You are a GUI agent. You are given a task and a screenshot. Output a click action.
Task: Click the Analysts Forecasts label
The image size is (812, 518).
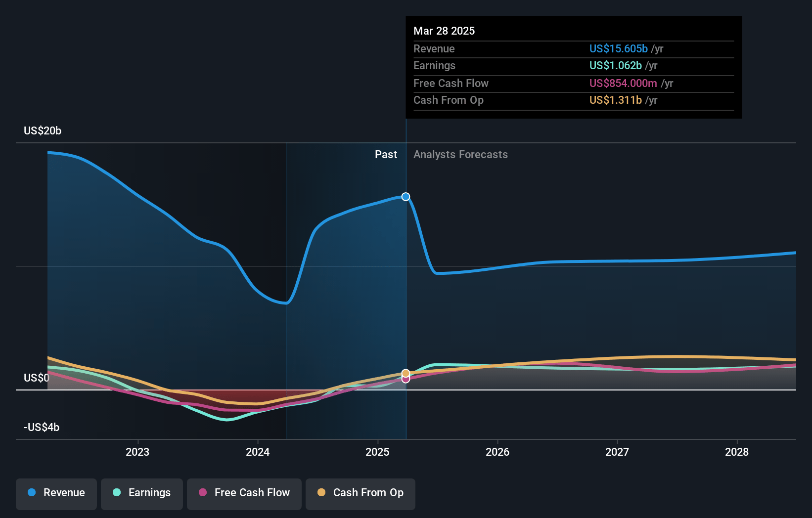(460, 154)
